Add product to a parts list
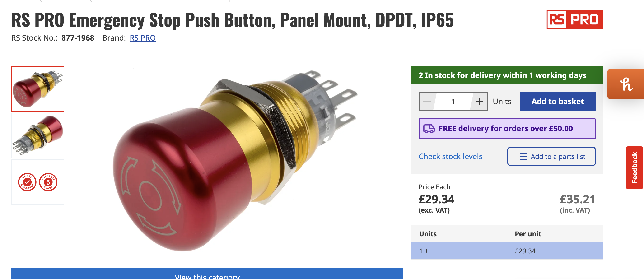Screen dimensions: 644x279 551,157
